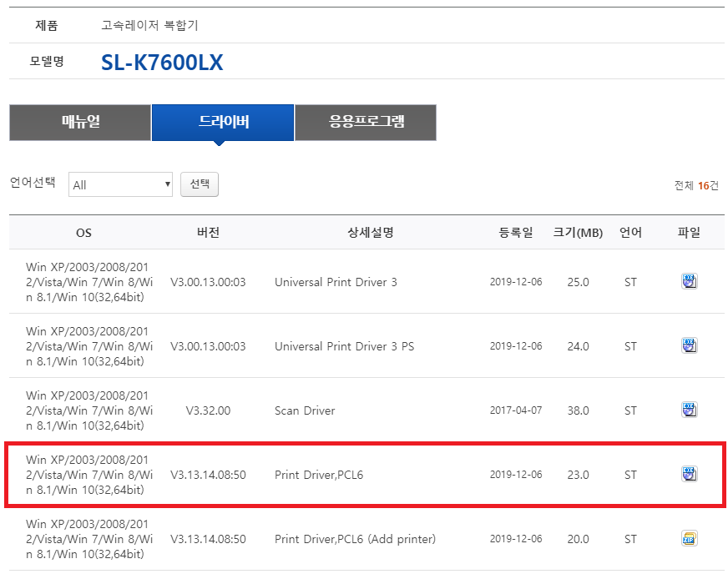Viewport: 728px width, 574px height.
Task: Open the 언어선택 language dropdown showing All
Action: click(121, 184)
